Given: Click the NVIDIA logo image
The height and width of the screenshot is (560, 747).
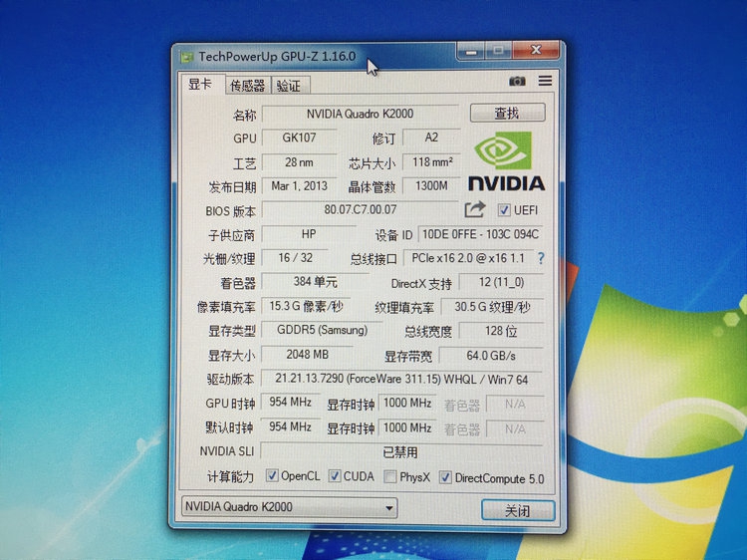Looking at the screenshot, I should [x=506, y=161].
